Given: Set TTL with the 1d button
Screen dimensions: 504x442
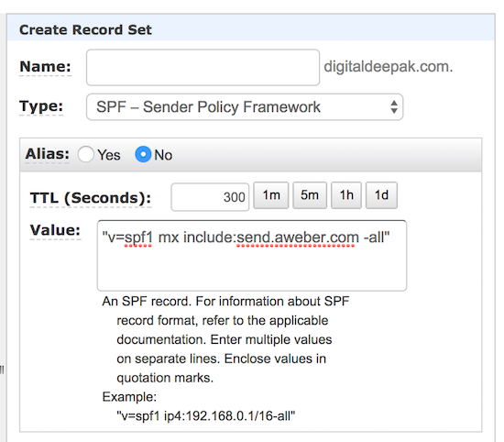Looking at the screenshot, I should point(381,195).
